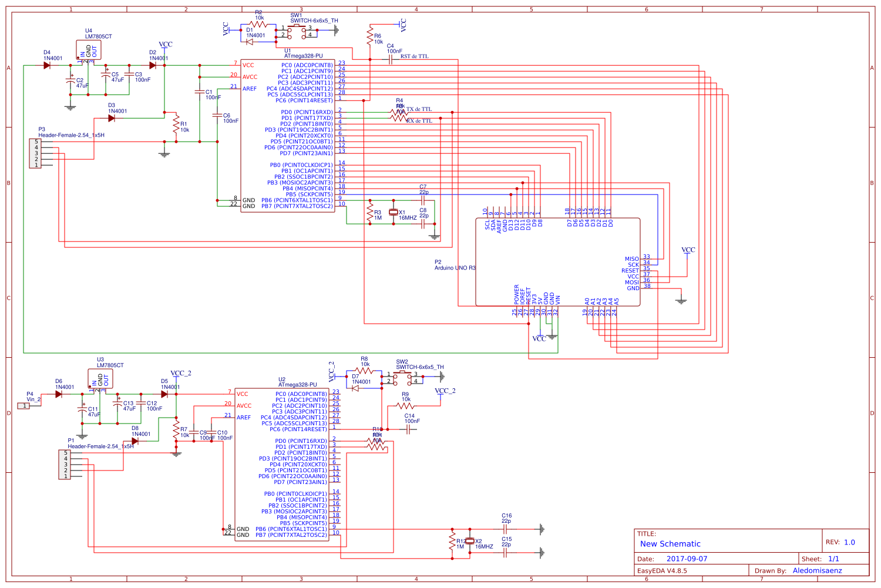Click capacitor C1 100nF
881x588 pixels.
click(200, 92)
